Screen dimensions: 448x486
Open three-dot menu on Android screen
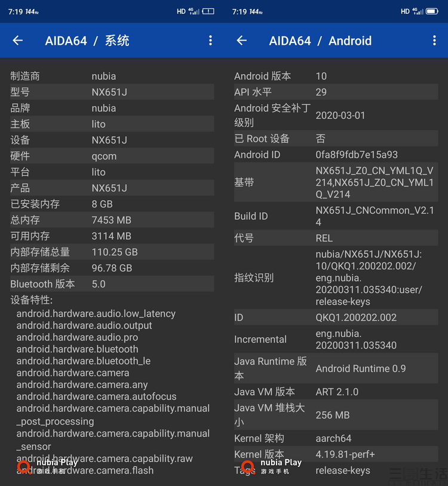coord(434,41)
